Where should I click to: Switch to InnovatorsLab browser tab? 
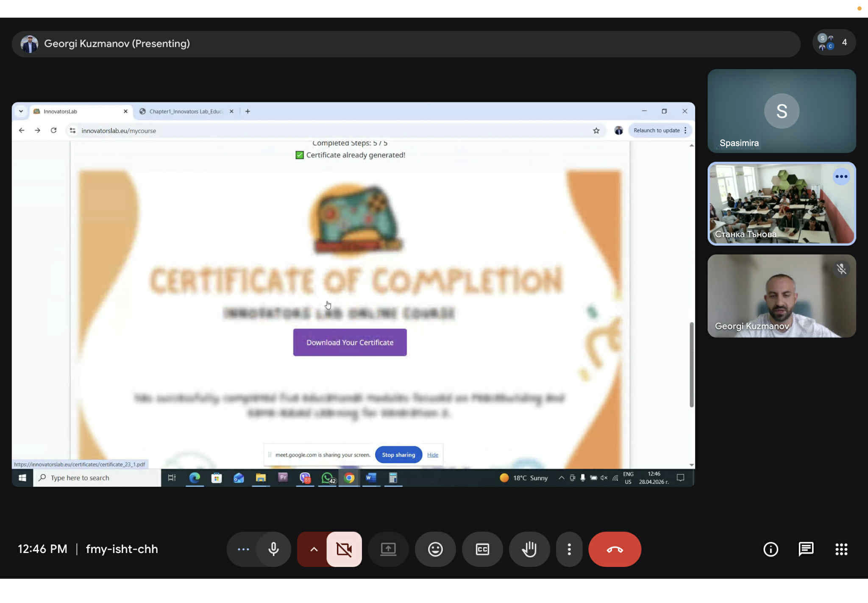81,111
